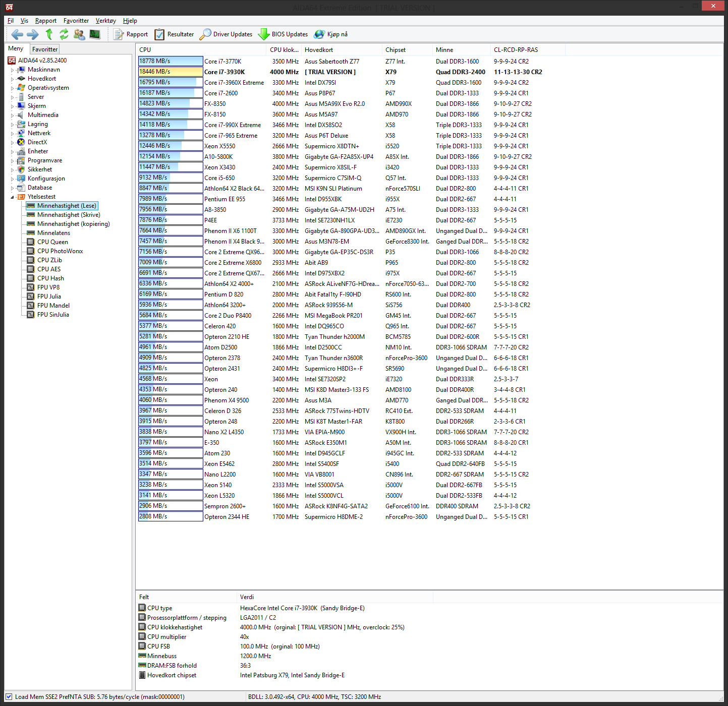Open the Rapport toolbar button
Image resolution: width=728 pixels, height=706 pixels.
point(131,34)
